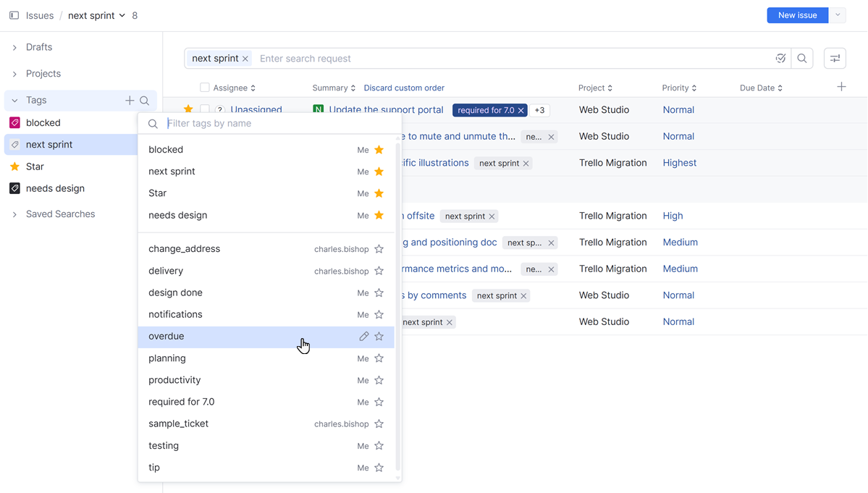Unstar the blocked tag in the dropdown
This screenshot has width=868, height=493.
378,149
